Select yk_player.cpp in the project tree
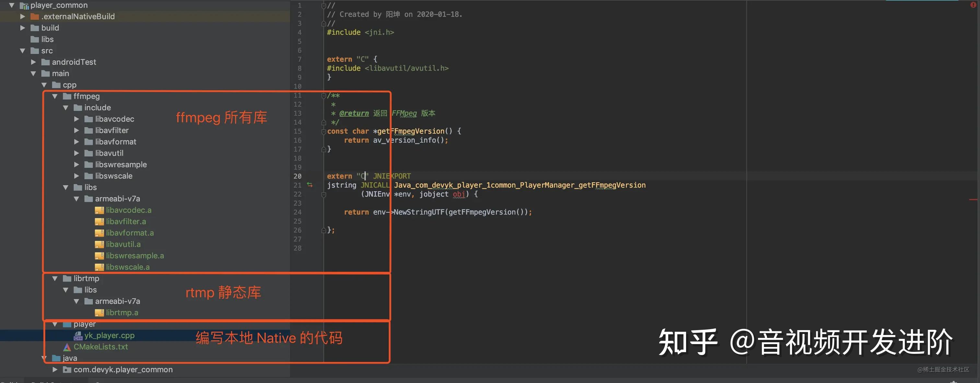Viewport: 980px width, 383px height. coord(110,336)
